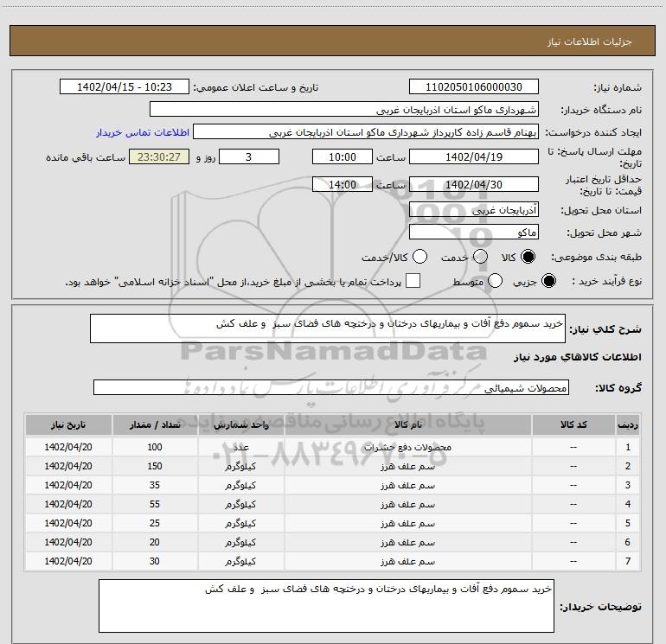Click row number 6 in the table
666x644 pixels.
click(628, 542)
